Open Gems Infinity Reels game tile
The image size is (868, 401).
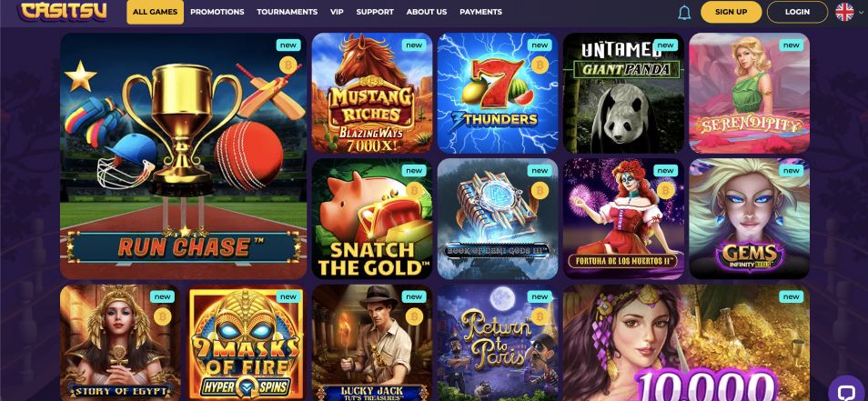749,218
